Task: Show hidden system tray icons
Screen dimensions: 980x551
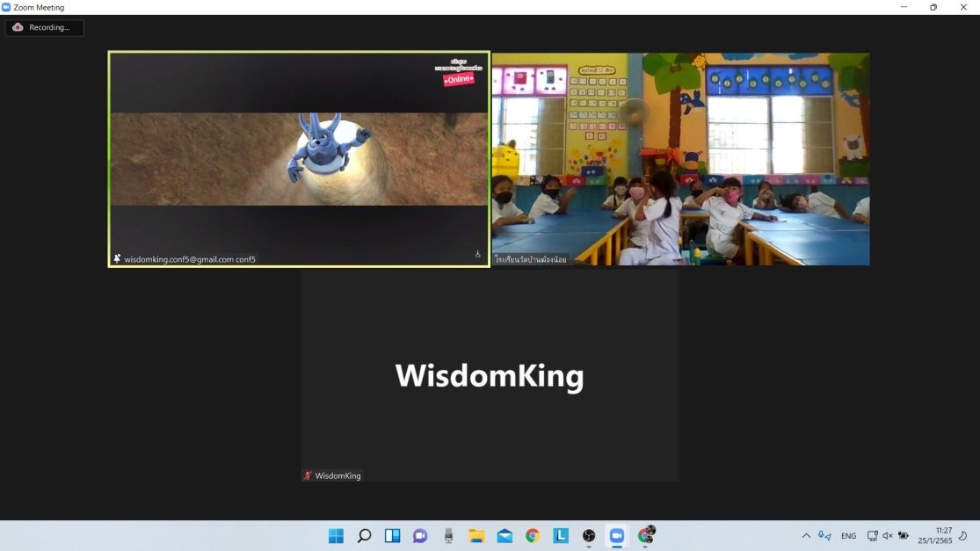Action: click(806, 535)
